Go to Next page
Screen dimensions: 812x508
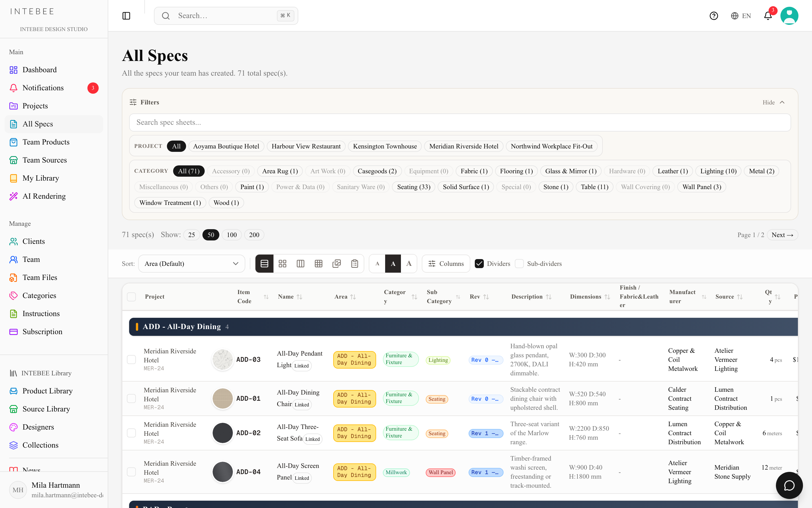(782, 235)
